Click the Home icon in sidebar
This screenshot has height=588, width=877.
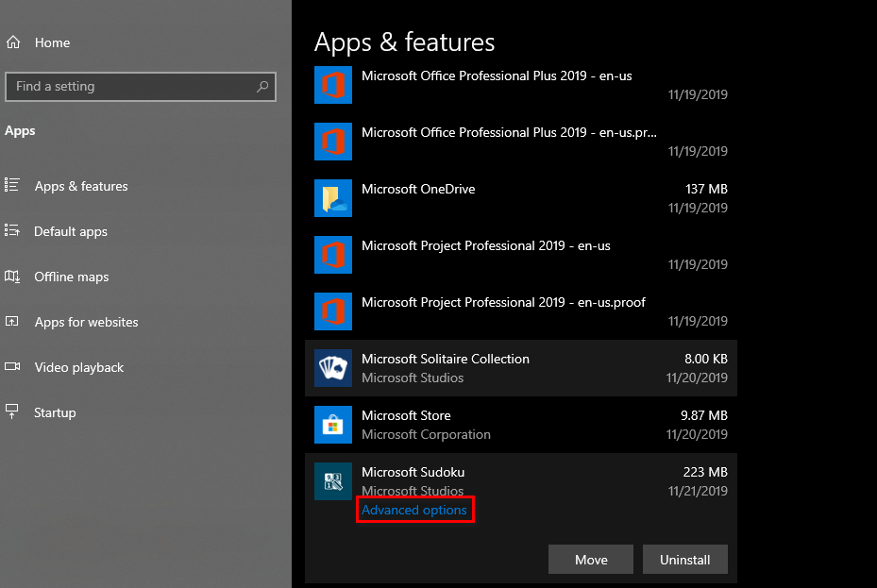(13, 42)
